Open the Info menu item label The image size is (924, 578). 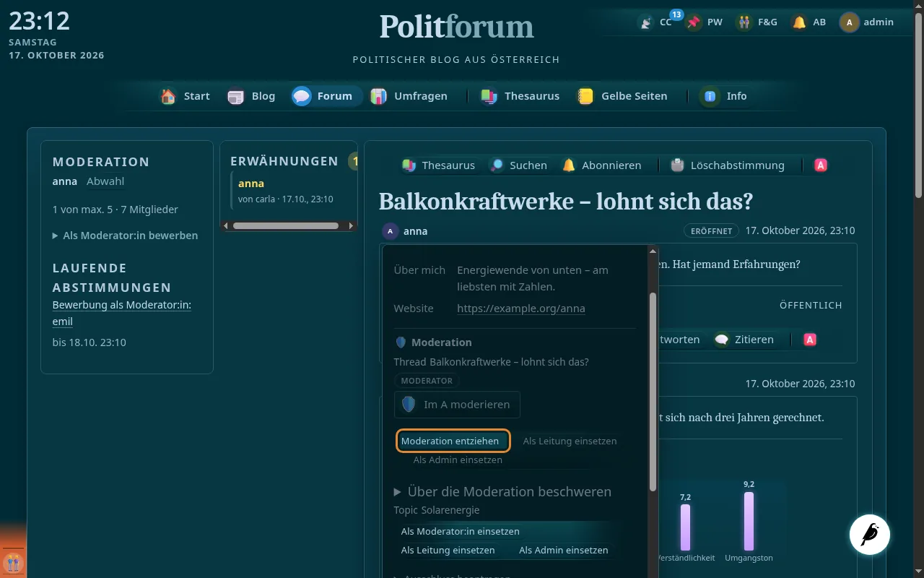point(737,96)
